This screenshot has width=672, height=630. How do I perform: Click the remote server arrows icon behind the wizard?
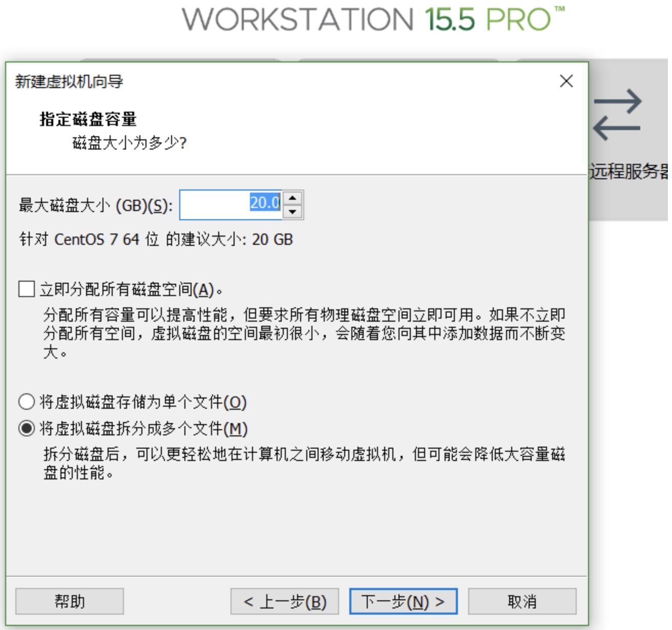pos(617,115)
